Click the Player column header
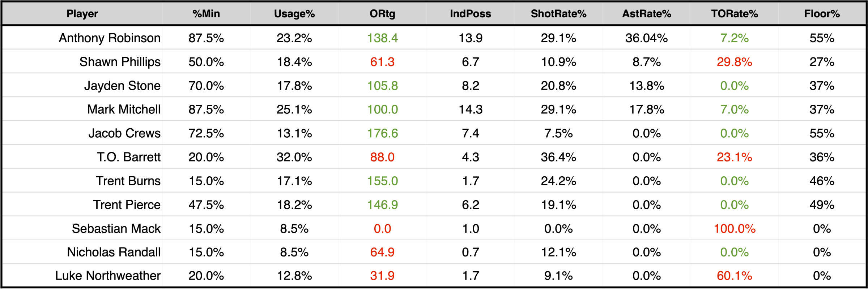The width and height of the screenshot is (868, 289). 82,14
